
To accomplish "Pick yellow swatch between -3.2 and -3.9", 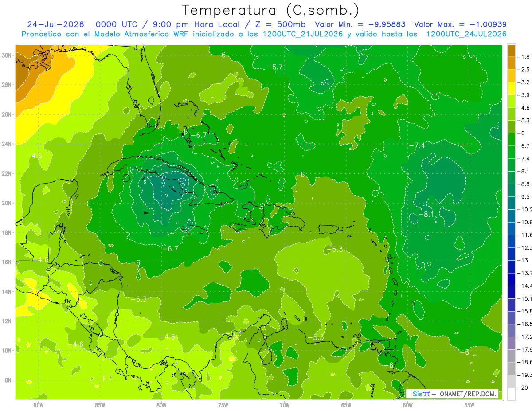I will [512, 89].
